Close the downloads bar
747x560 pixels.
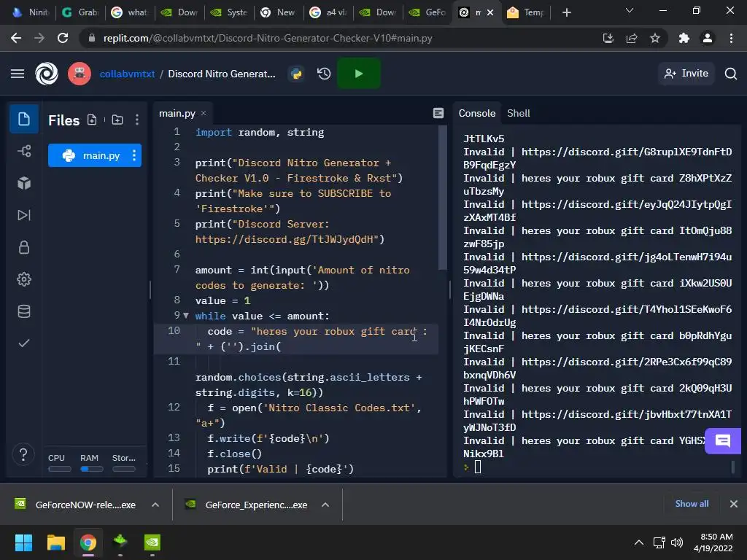click(x=734, y=504)
